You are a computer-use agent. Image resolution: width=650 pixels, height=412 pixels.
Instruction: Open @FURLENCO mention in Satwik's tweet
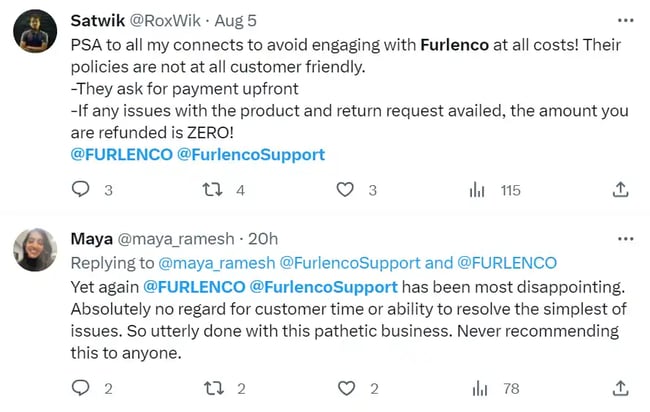tap(121, 154)
